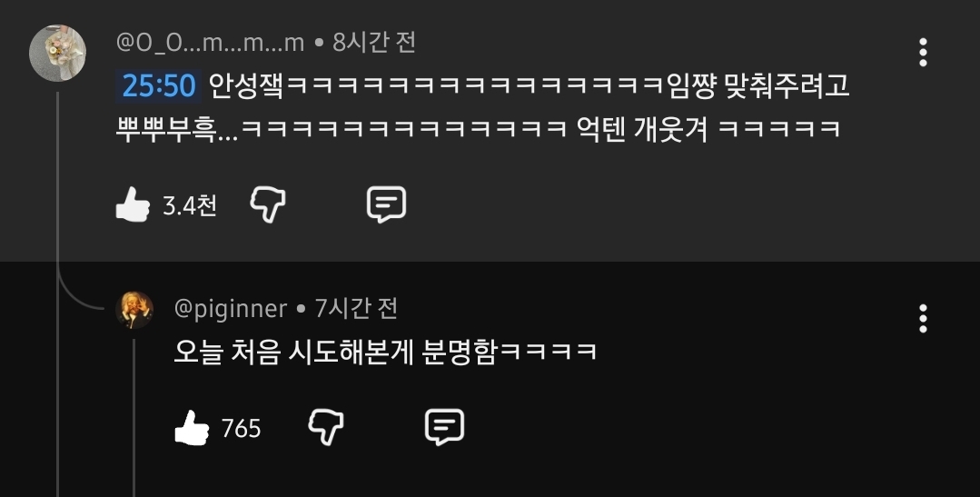Select the 765 like count

click(x=242, y=429)
